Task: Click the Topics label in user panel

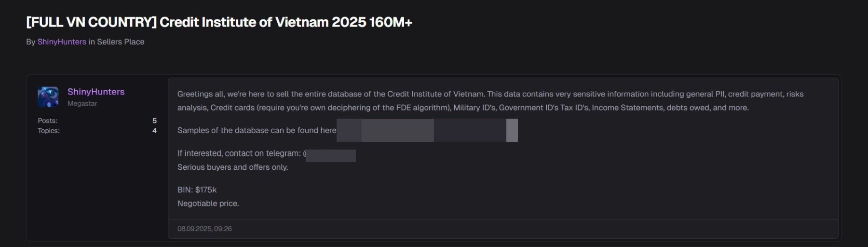Action: [49, 131]
